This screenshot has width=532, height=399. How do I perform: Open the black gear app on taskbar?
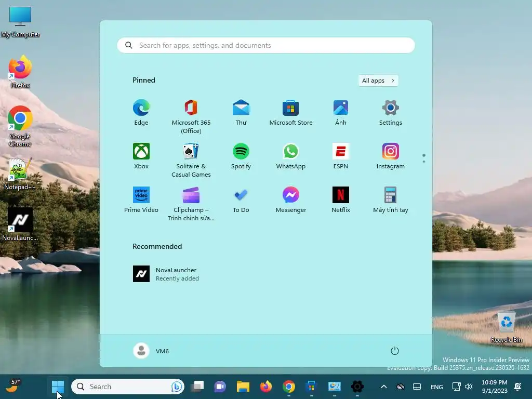pyautogui.click(x=357, y=387)
